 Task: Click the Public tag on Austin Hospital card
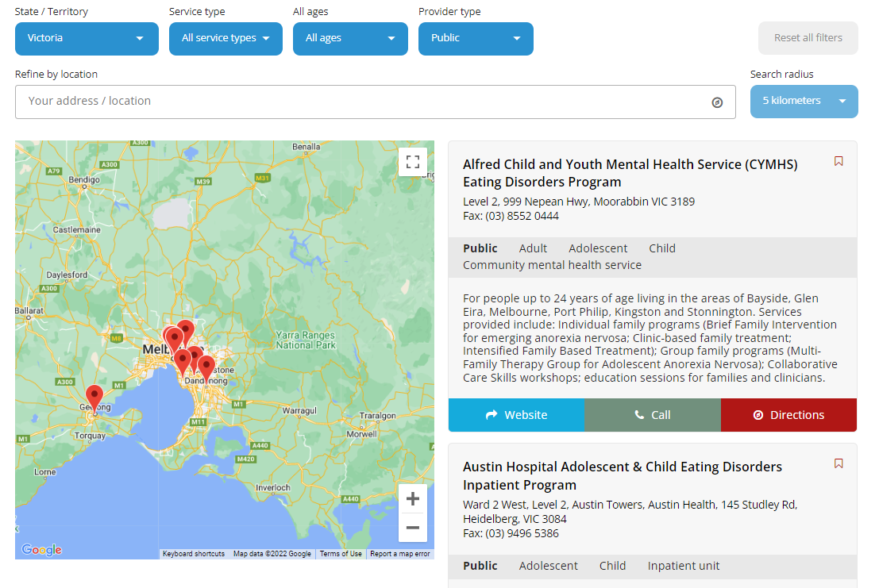480,566
